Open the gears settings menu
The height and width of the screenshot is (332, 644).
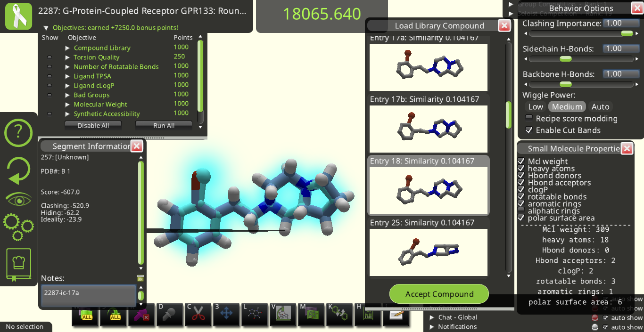[x=19, y=227]
